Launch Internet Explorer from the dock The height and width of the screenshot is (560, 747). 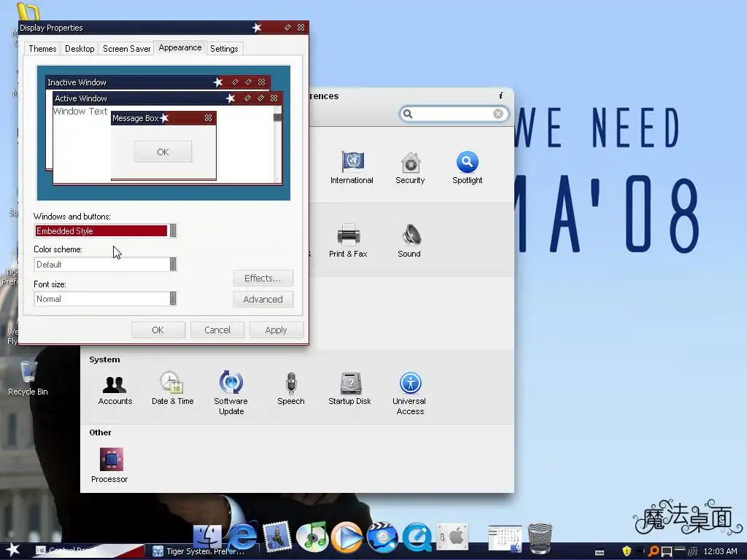[x=242, y=537]
